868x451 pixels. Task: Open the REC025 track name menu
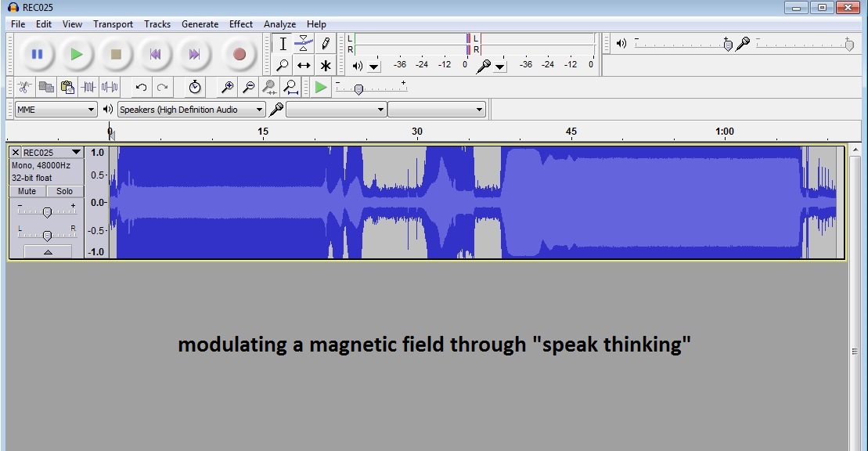tap(52, 153)
